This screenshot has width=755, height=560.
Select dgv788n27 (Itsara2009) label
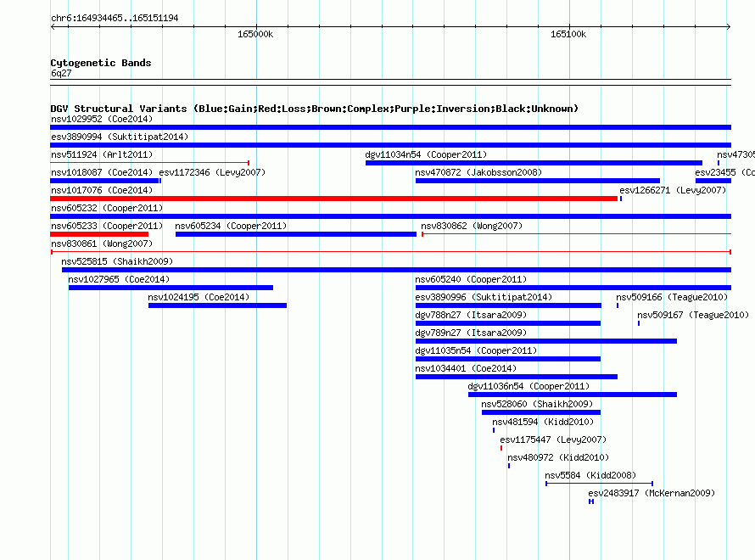tap(471, 315)
